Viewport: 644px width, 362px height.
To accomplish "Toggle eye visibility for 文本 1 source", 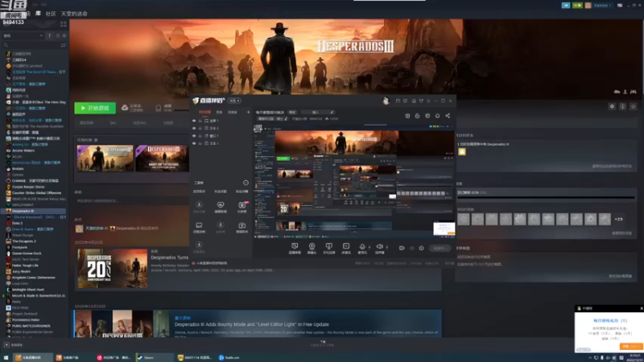I will point(194,143).
